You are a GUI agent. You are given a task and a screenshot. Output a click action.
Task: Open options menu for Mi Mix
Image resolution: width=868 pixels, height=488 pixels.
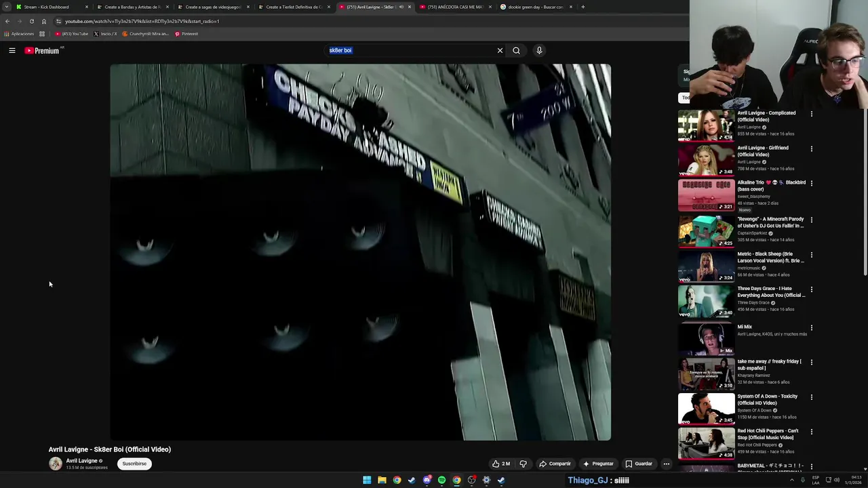pyautogui.click(x=811, y=327)
